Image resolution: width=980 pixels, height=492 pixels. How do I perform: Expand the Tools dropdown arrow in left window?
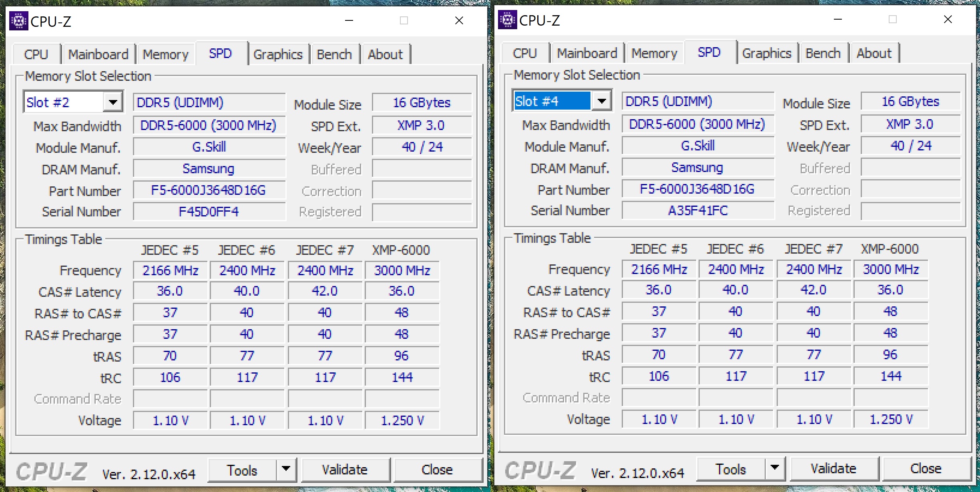(286, 470)
